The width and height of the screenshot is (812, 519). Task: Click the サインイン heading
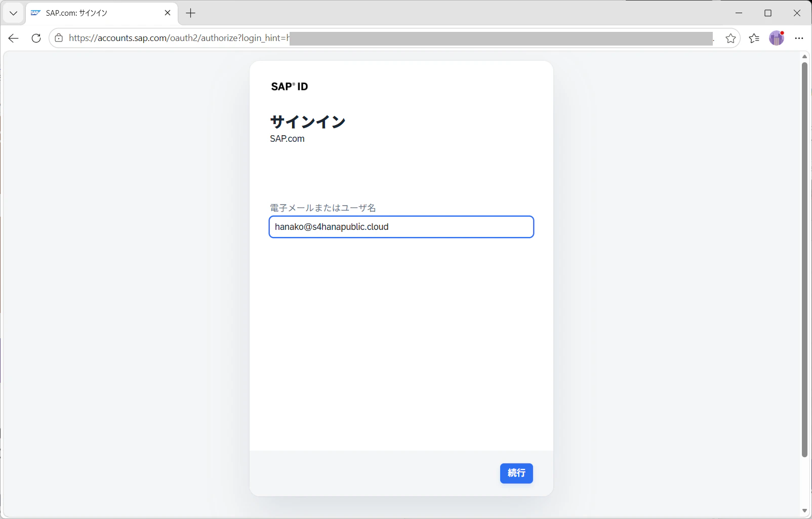[308, 122]
